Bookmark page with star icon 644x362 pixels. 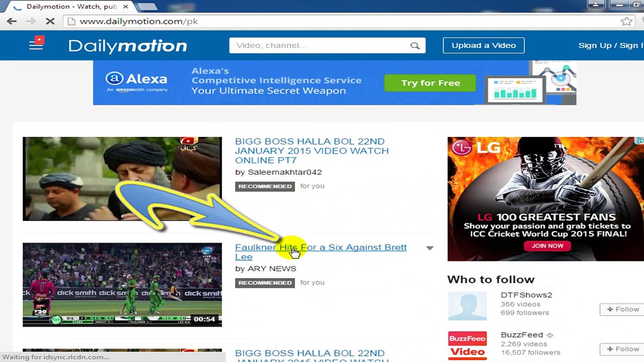pyautogui.click(x=626, y=21)
